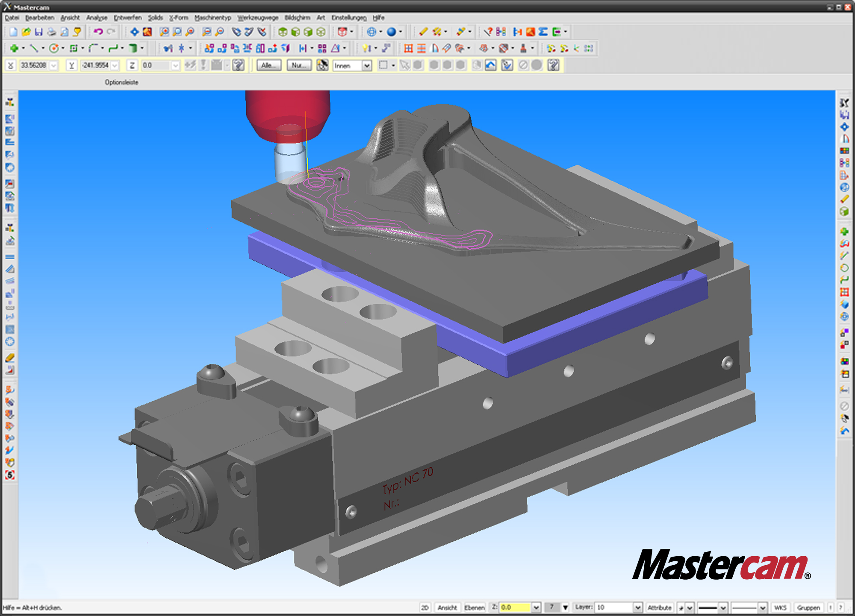The height and width of the screenshot is (616, 855).
Task: Click the Undo icon
Action: (99, 31)
